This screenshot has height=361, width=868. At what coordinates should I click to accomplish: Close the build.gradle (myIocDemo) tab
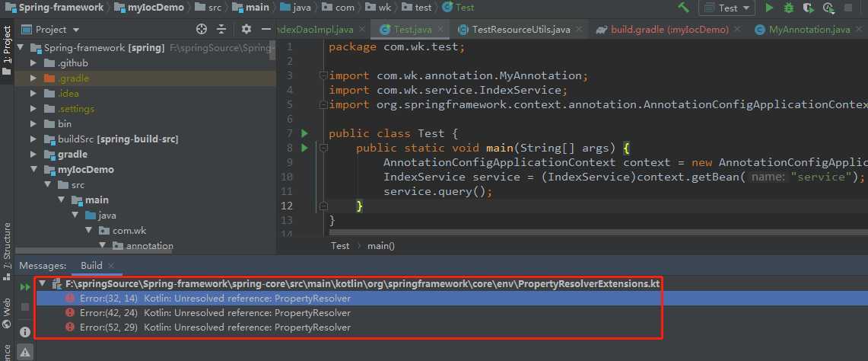pyautogui.click(x=739, y=30)
